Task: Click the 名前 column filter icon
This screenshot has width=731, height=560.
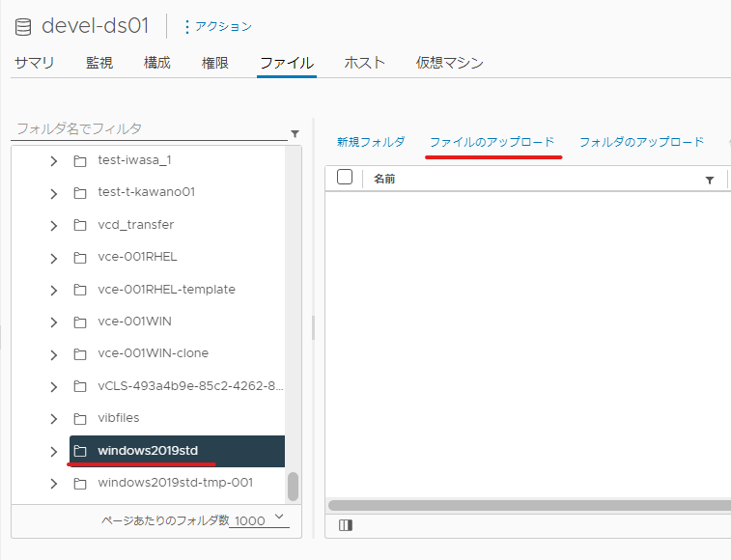Action: (709, 180)
